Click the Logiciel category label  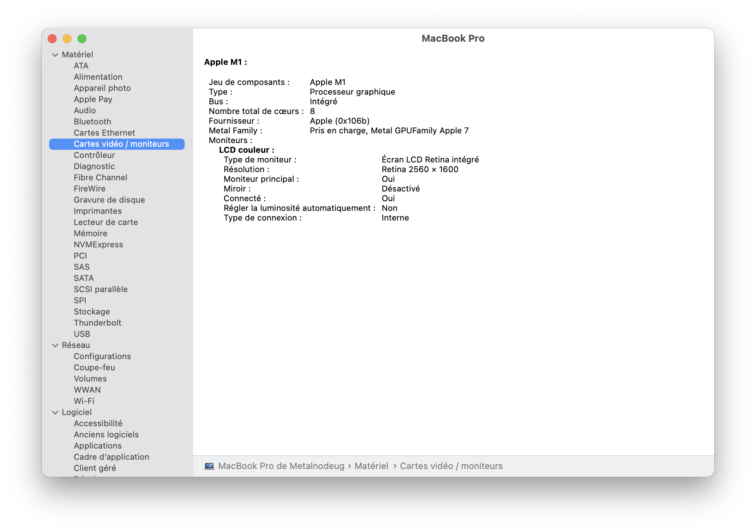click(77, 412)
